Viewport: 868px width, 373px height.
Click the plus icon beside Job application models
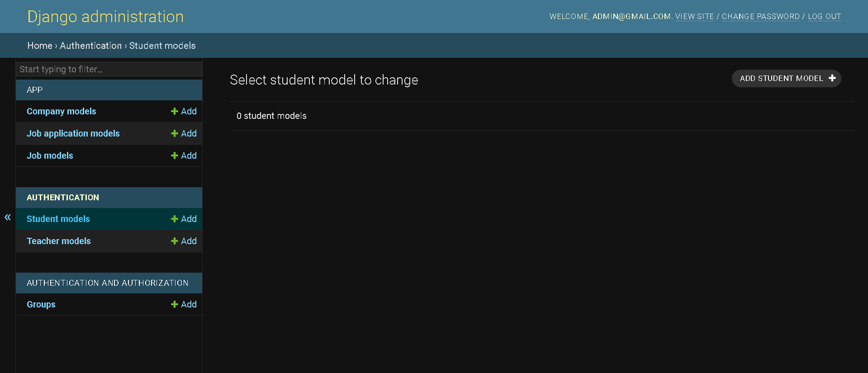pyautogui.click(x=174, y=133)
